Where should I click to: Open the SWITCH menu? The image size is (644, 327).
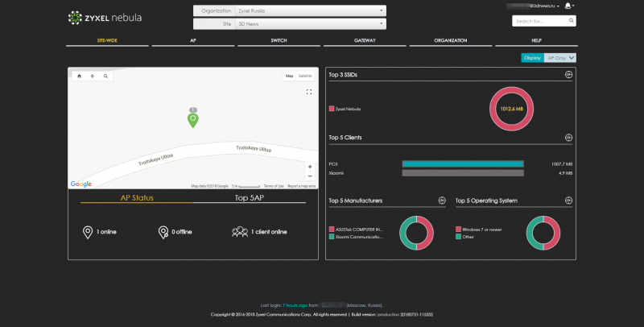tap(279, 40)
